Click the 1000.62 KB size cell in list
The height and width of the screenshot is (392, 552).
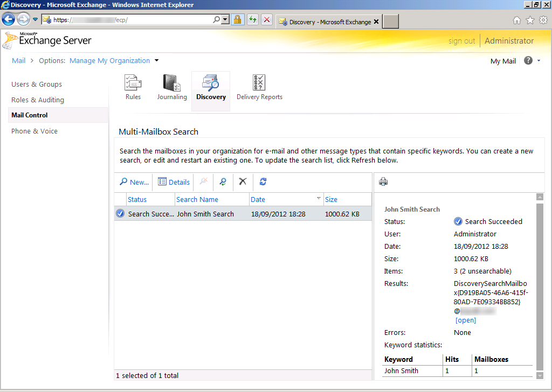pyautogui.click(x=342, y=214)
